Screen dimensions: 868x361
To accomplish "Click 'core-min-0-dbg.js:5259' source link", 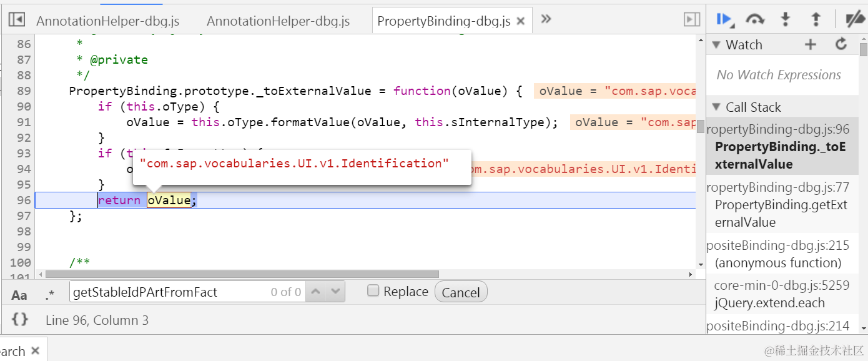I will (x=782, y=285).
